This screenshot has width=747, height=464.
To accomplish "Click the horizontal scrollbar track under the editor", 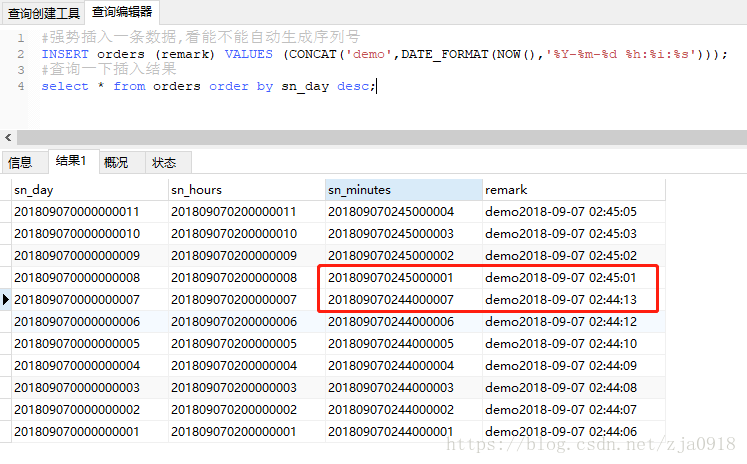I will [382, 138].
